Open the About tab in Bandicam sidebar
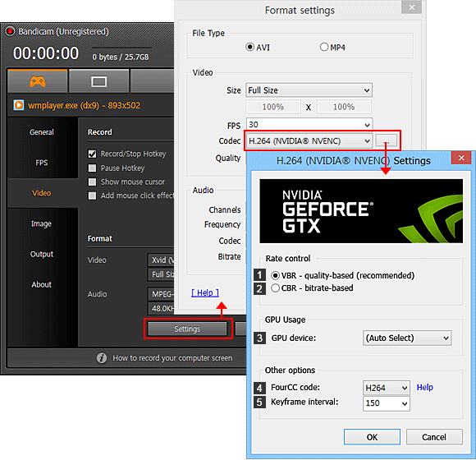The width and height of the screenshot is (476, 460). [x=42, y=284]
